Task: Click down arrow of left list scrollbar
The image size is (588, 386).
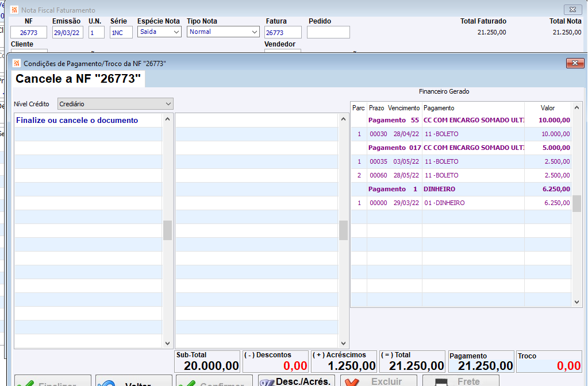Action: pos(168,343)
